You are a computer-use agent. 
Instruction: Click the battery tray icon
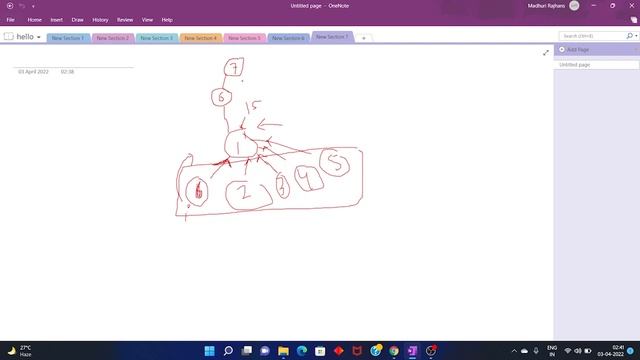(588, 351)
